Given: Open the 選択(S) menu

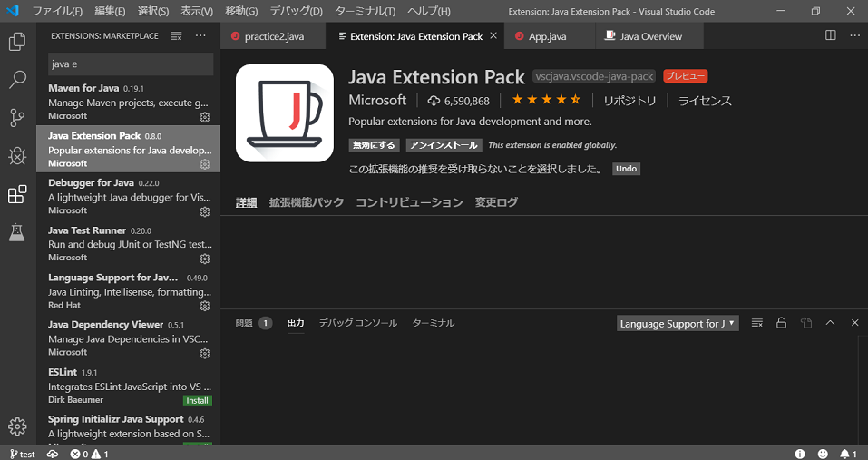Looking at the screenshot, I should [x=152, y=11].
